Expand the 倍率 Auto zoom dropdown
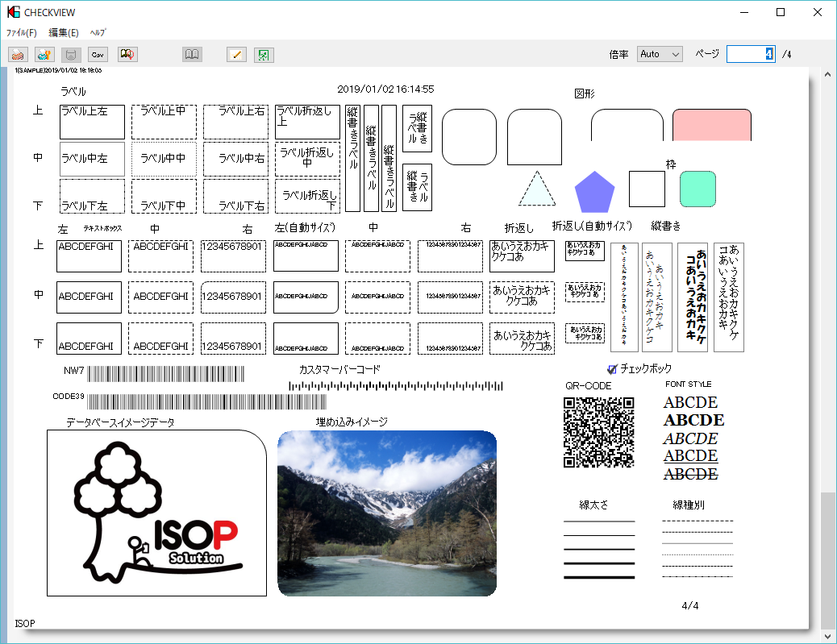Screen dimensions: 837x644 click(660, 54)
